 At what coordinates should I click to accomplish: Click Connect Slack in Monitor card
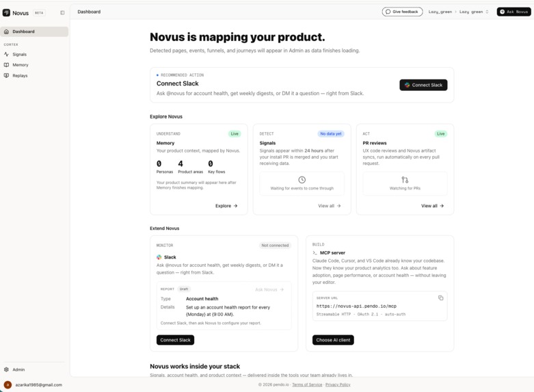tap(176, 340)
